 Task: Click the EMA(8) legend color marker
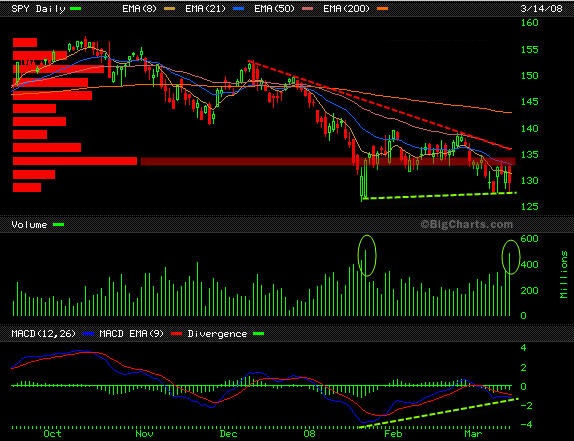169,8
